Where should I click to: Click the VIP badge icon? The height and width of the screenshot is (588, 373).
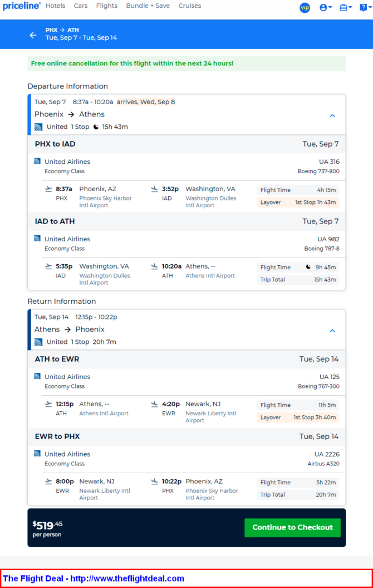point(305,7)
